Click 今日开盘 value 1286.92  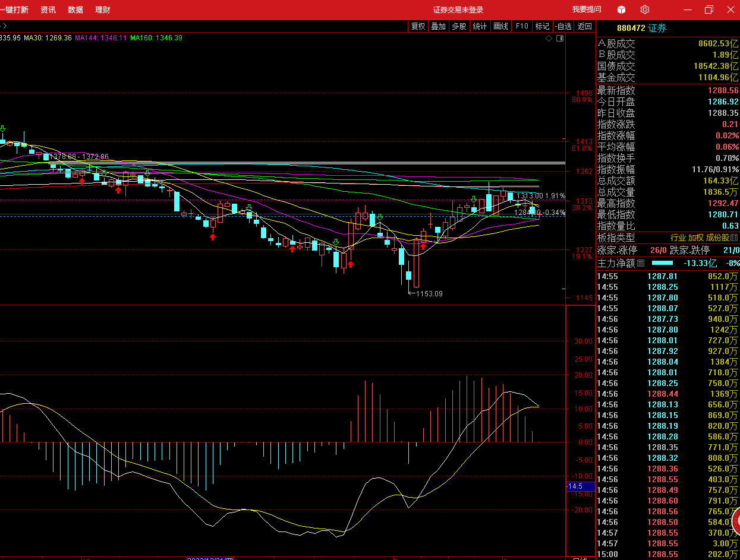click(723, 102)
